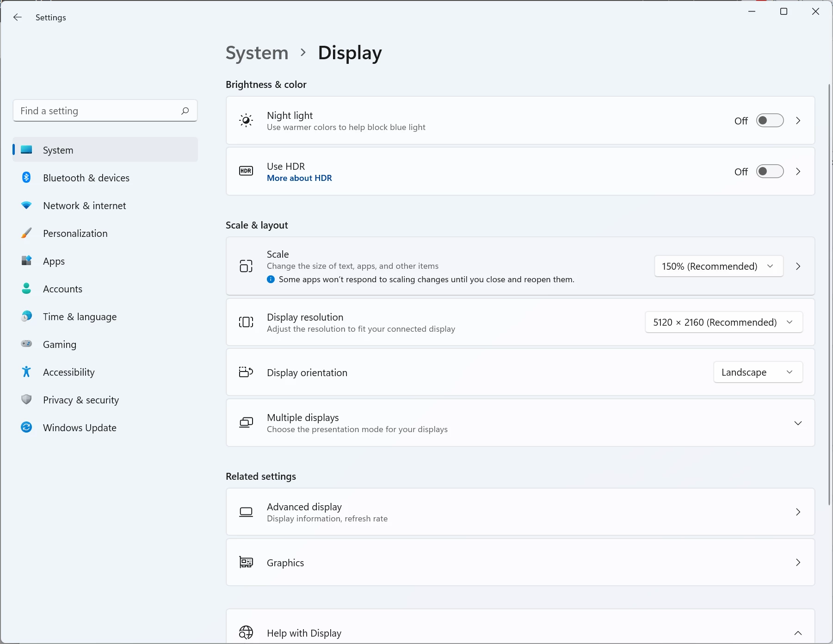
Task: Open Advanced display chevron
Action: (x=798, y=512)
